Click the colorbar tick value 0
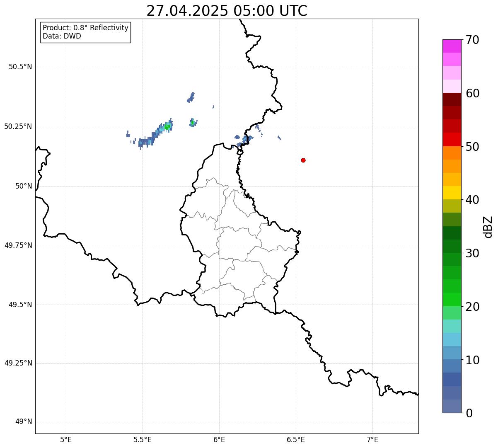 pos(469,413)
